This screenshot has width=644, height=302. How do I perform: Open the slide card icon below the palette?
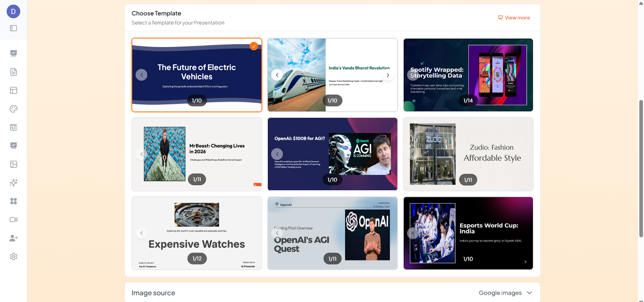[x=13, y=127]
